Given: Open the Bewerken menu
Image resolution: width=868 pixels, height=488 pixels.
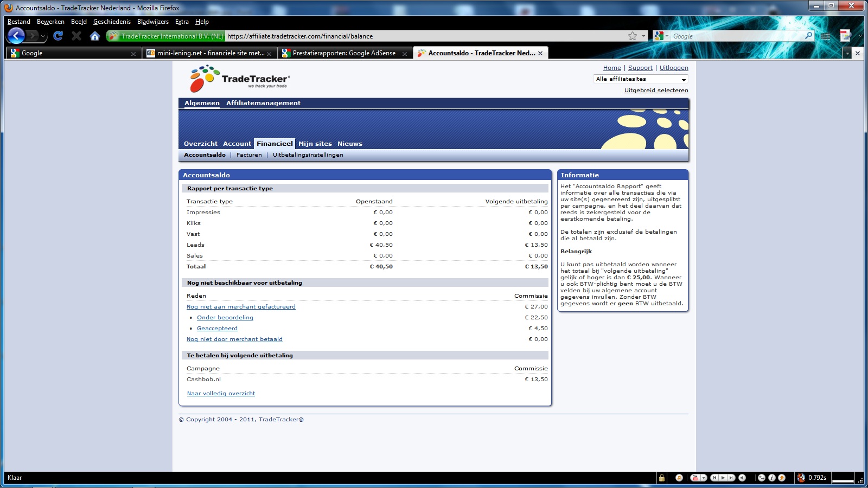Looking at the screenshot, I should [50, 22].
